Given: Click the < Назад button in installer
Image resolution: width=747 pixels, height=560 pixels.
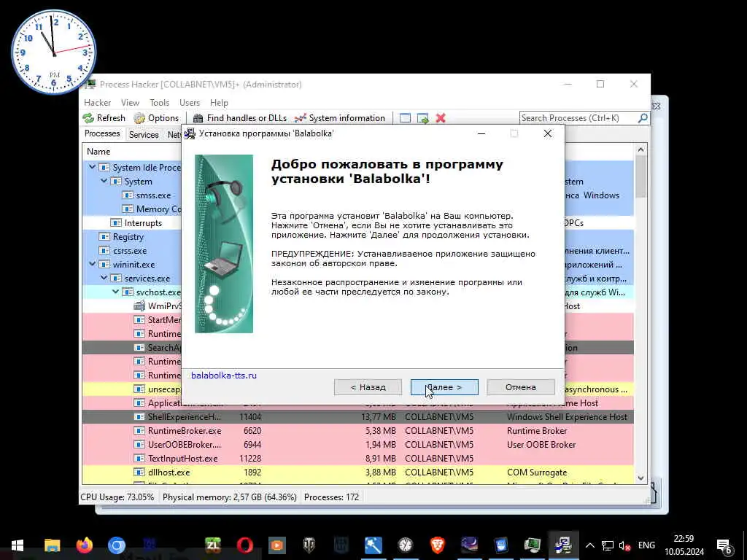Looking at the screenshot, I should click(368, 387).
